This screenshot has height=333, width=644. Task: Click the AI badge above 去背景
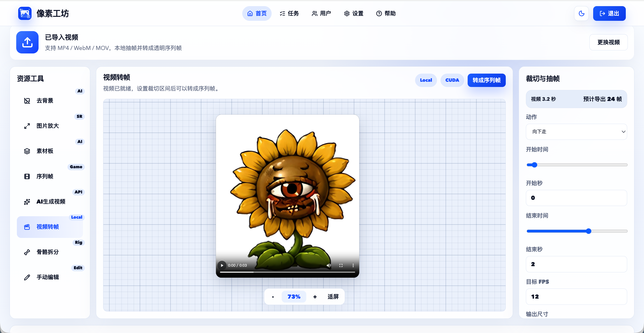tap(80, 91)
